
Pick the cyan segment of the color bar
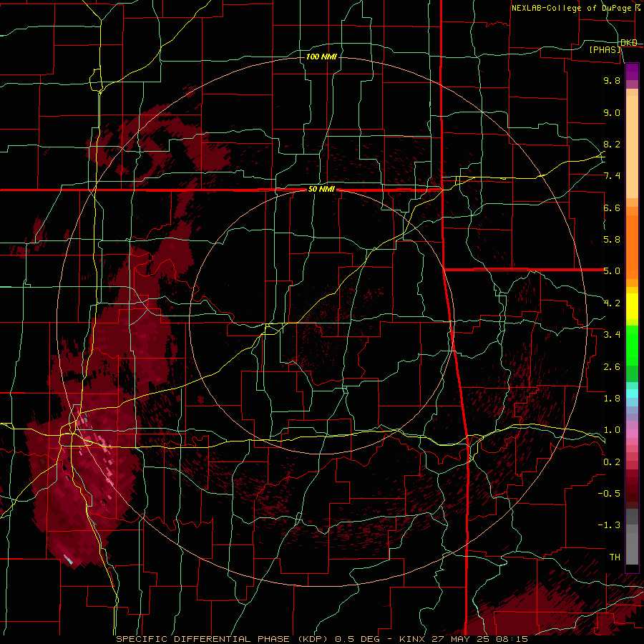click(x=632, y=394)
